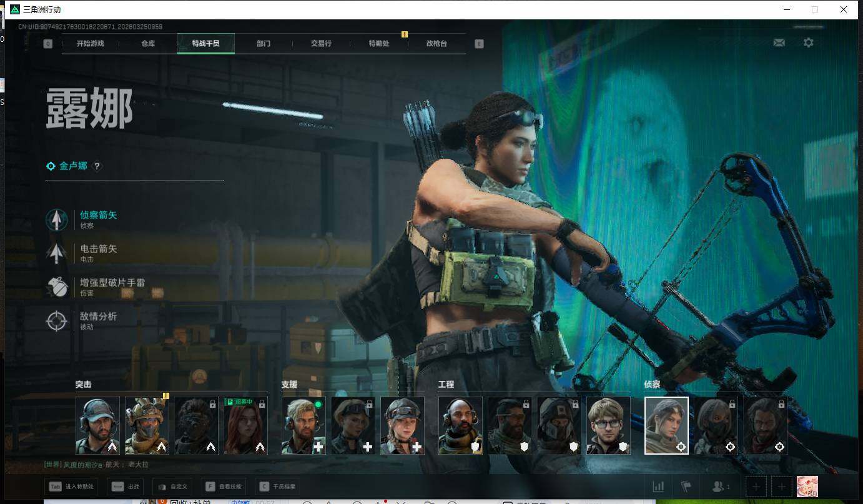This screenshot has width=863, height=504.
Task: Select the 工程 operator with glasses and blond hair
Action: [x=608, y=425]
